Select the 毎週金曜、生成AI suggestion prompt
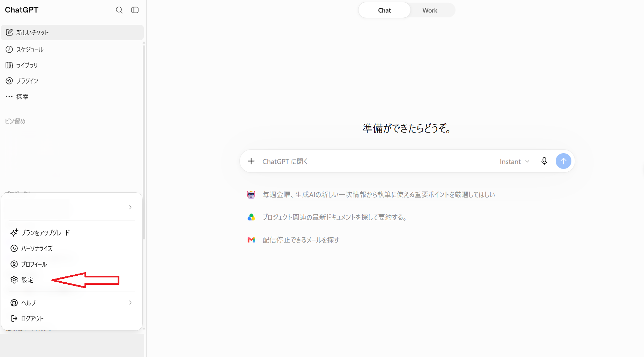This screenshot has width=644, height=357. coord(379,195)
